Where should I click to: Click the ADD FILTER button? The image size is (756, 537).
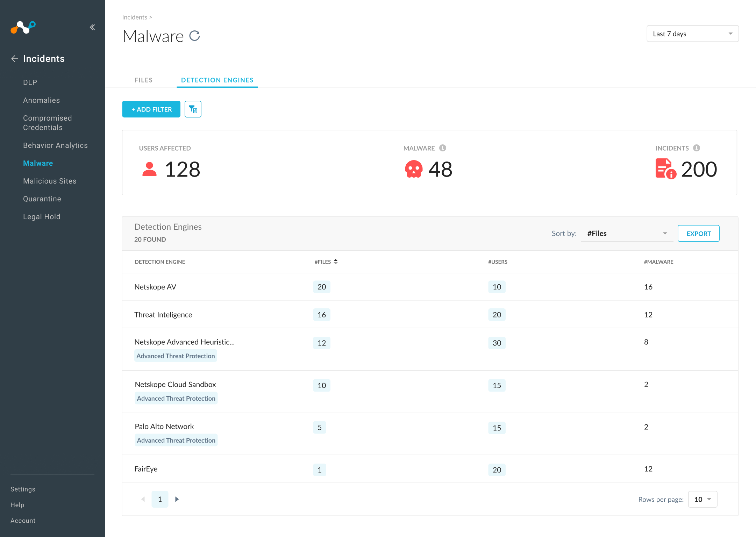click(x=151, y=109)
